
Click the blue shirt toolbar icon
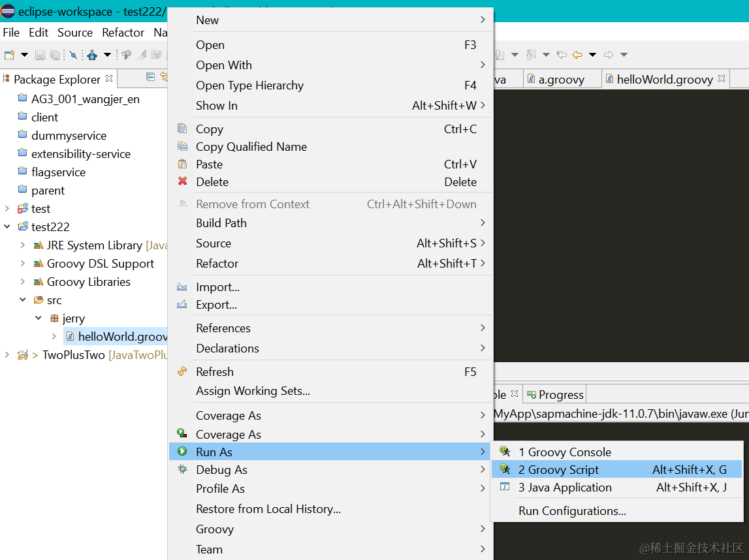(x=92, y=55)
